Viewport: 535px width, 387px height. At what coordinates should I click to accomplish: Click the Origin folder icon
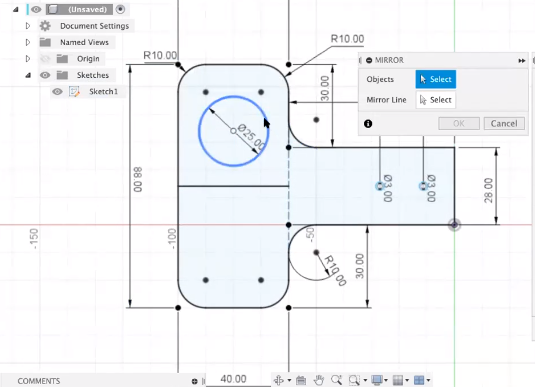(x=62, y=59)
